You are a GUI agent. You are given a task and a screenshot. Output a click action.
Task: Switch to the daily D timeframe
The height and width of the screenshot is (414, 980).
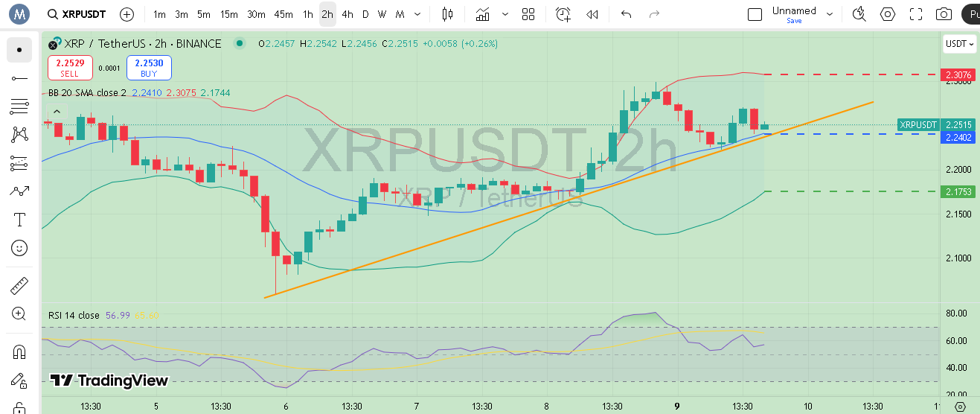click(365, 14)
